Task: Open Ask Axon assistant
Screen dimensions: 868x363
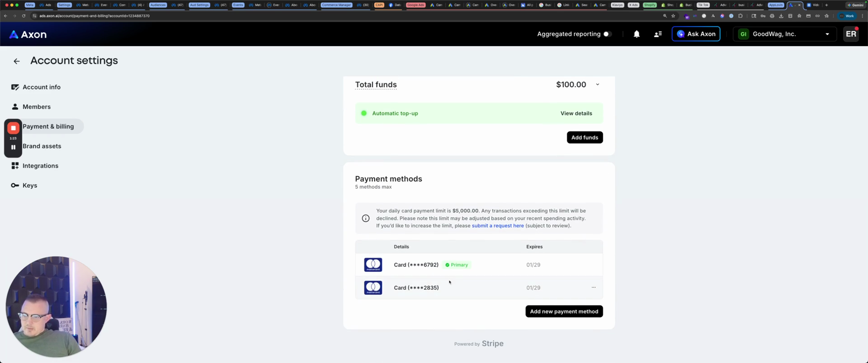Action: pyautogui.click(x=696, y=34)
